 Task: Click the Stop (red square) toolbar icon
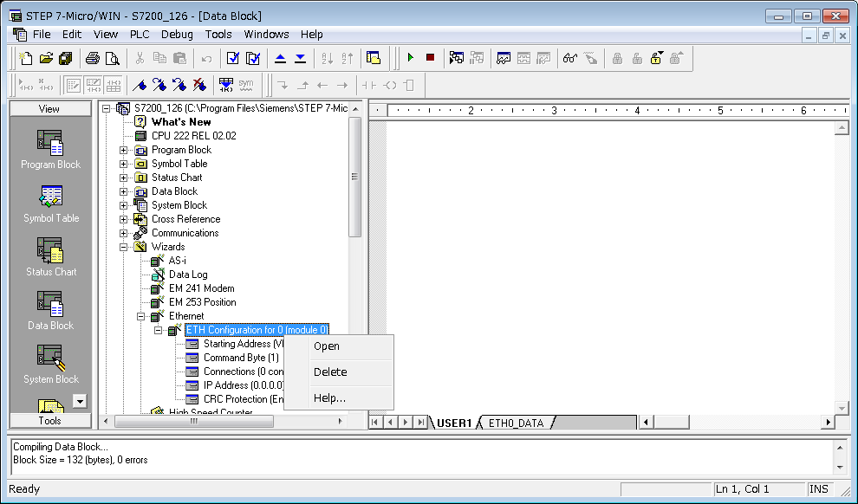(x=430, y=58)
